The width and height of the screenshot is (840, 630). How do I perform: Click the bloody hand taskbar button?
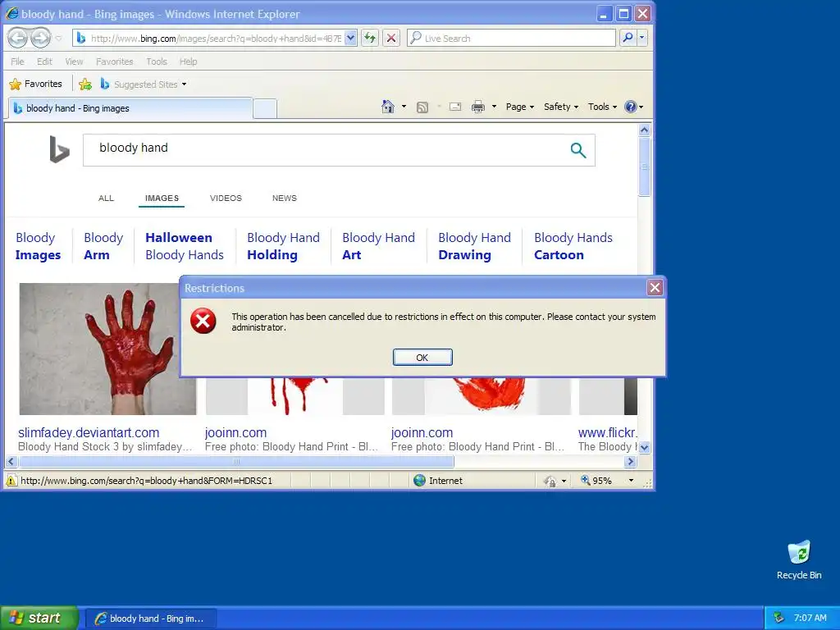pos(149,619)
